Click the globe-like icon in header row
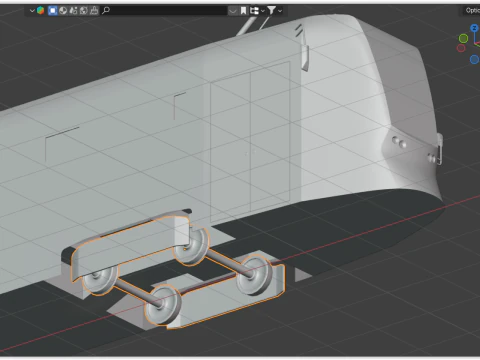This screenshot has height=360, width=480. (x=84, y=11)
